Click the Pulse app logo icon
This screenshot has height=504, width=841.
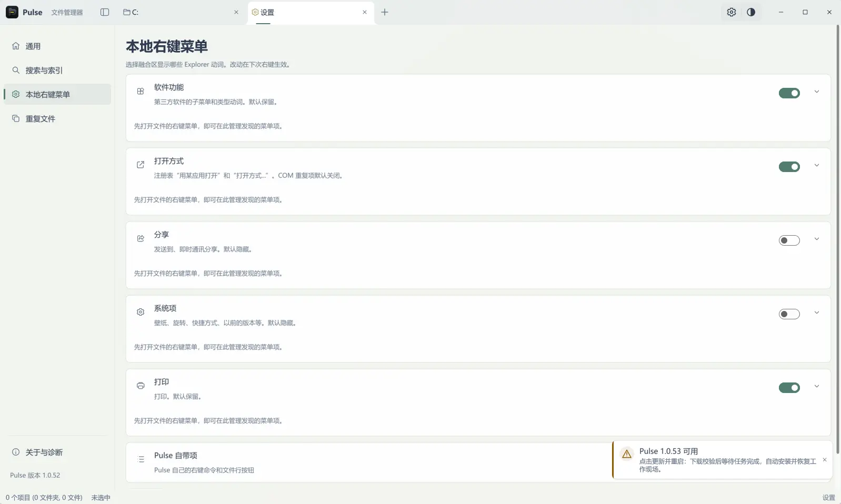tap(12, 12)
